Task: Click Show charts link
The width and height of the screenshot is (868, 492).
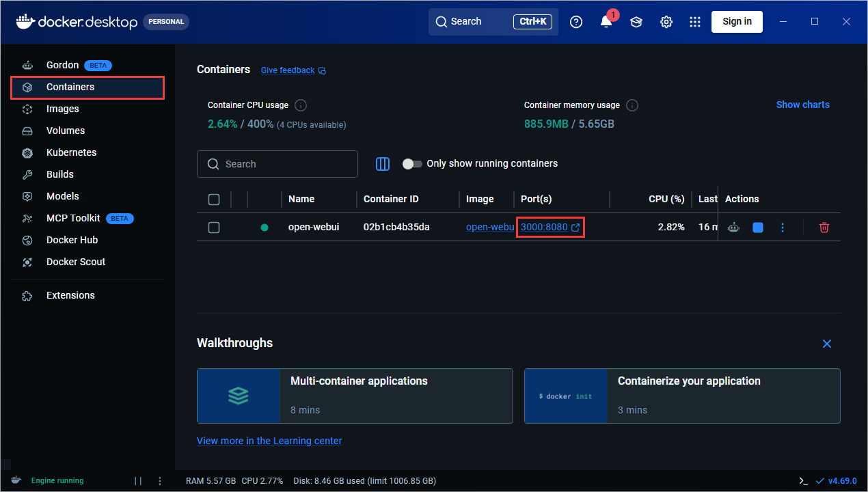Action: (802, 105)
